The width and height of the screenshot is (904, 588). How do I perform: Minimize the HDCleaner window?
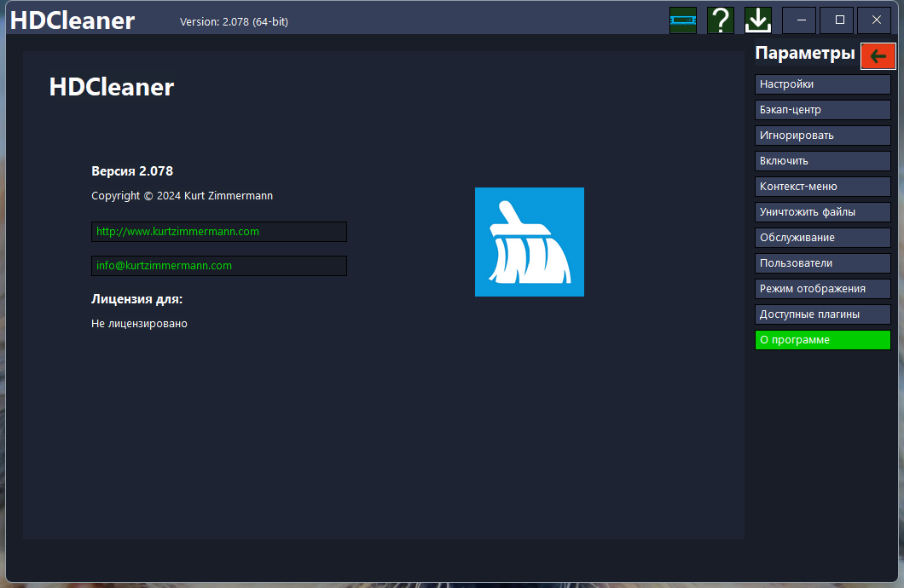point(802,20)
